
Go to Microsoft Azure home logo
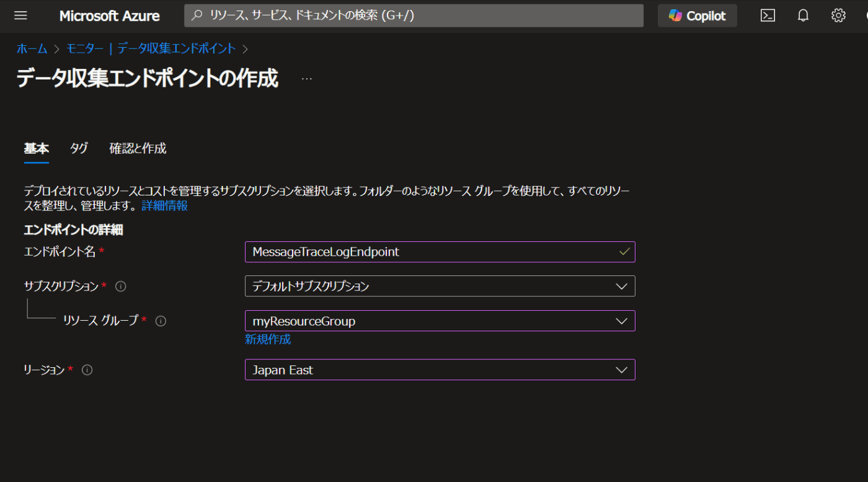tap(109, 16)
